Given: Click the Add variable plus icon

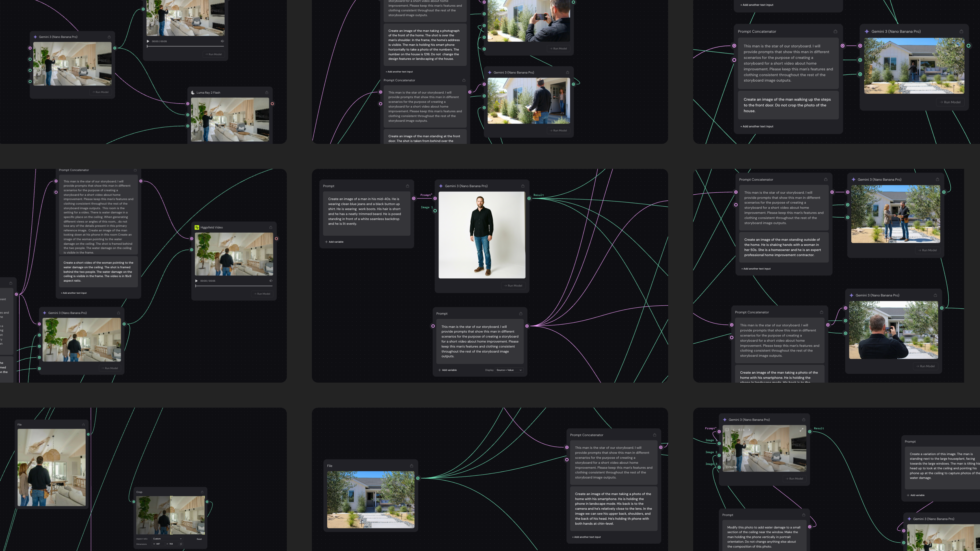Looking at the screenshot, I should pos(326,242).
